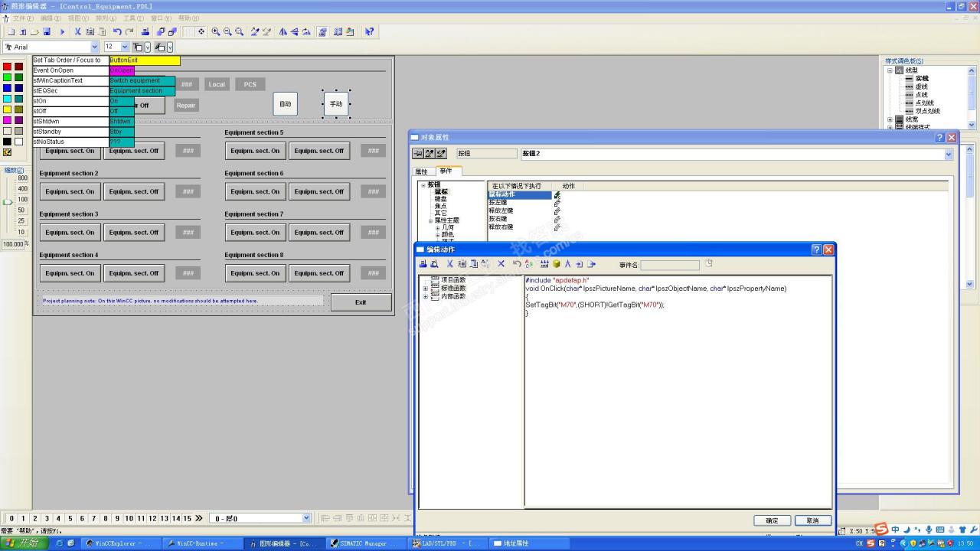Screen dimensions: 980x551
Task: Click the action icon for press left row
Action: pos(557,203)
